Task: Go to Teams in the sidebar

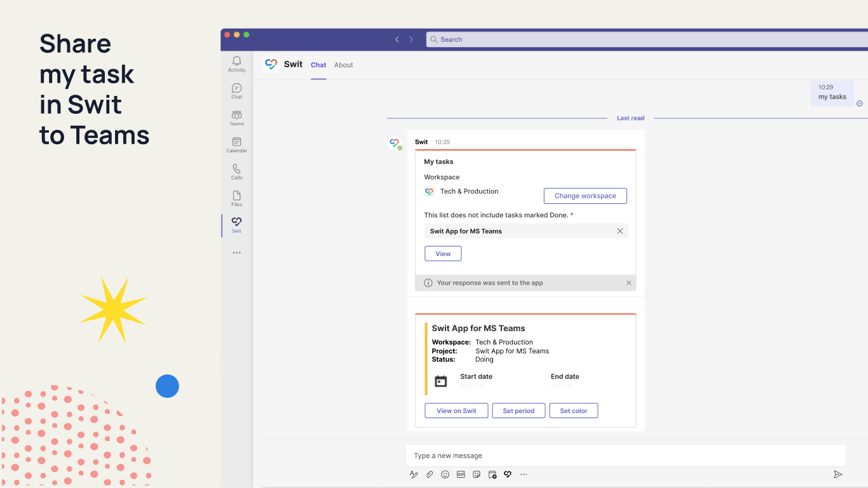Action: point(236,118)
